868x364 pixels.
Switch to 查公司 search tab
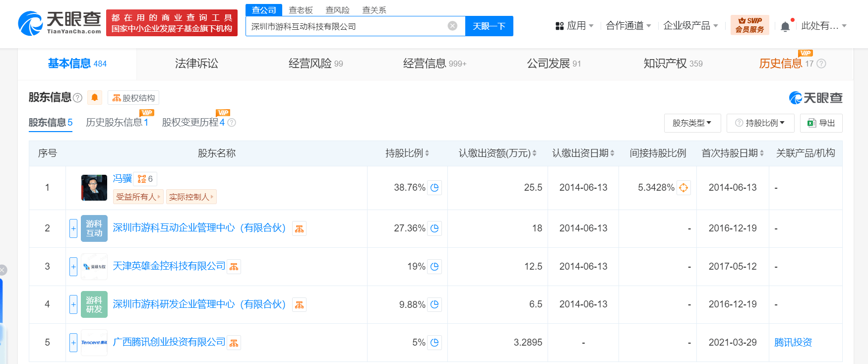264,10
